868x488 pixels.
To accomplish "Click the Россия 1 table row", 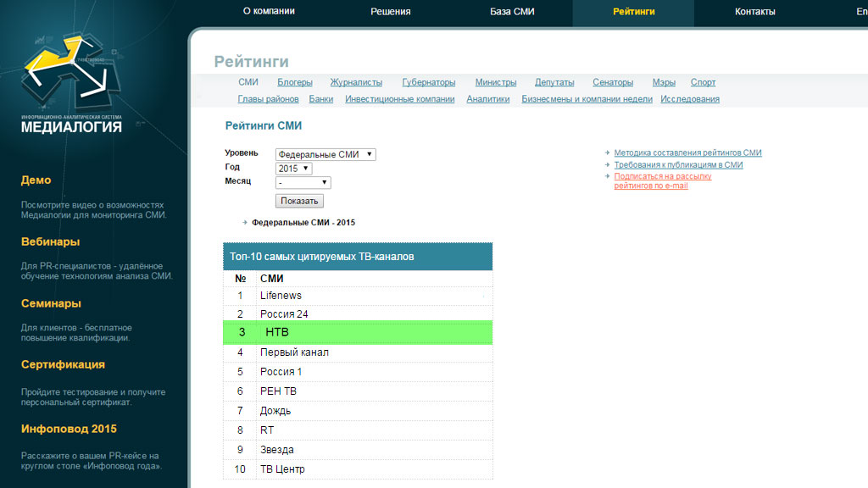I will click(x=358, y=372).
